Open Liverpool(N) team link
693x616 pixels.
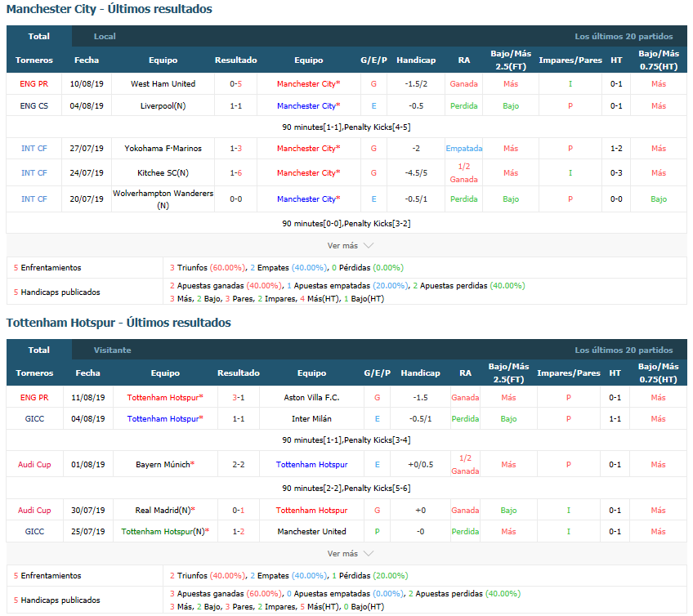(163, 106)
